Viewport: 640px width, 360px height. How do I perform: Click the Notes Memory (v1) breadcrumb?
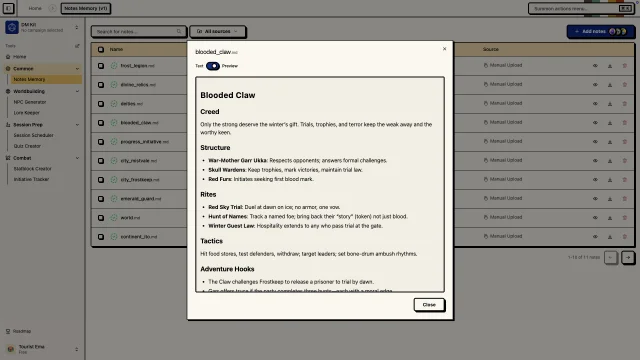click(x=86, y=8)
